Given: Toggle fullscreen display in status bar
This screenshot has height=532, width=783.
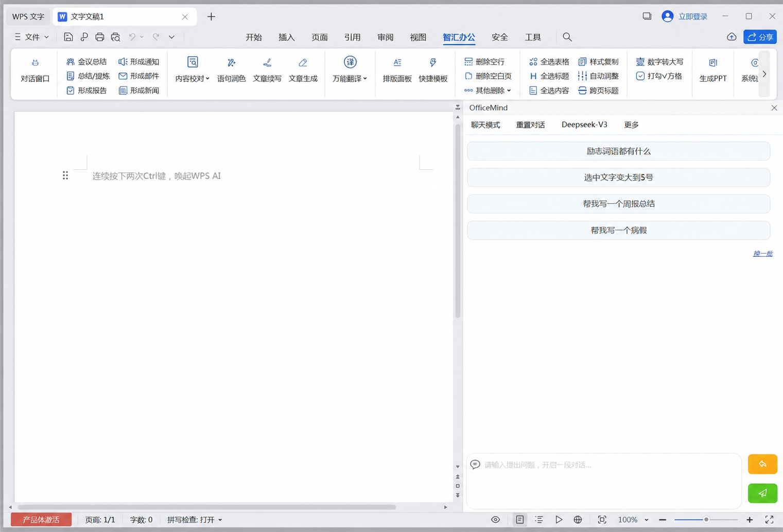Looking at the screenshot, I should pyautogui.click(x=769, y=520).
